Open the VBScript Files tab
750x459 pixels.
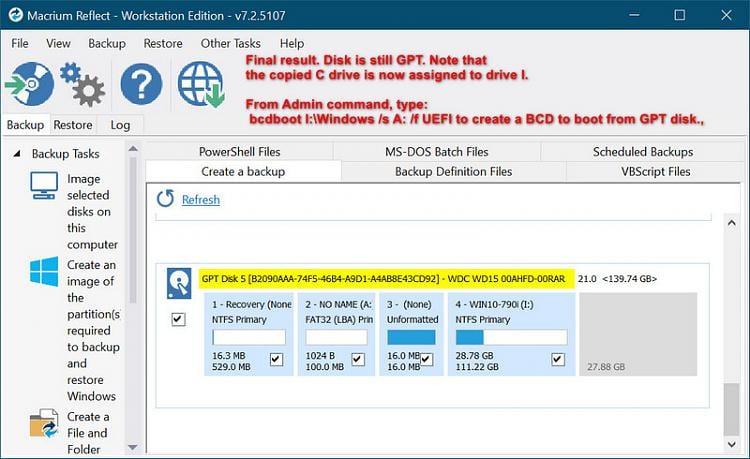[656, 171]
